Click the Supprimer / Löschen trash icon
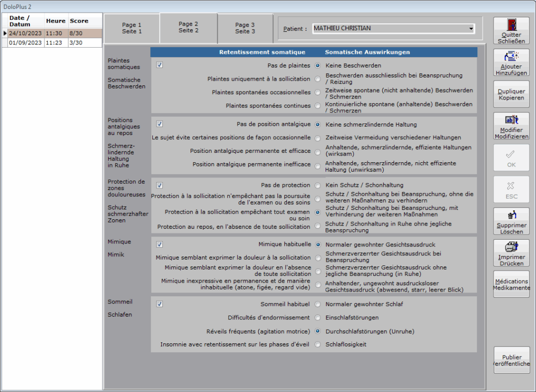 [511, 216]
